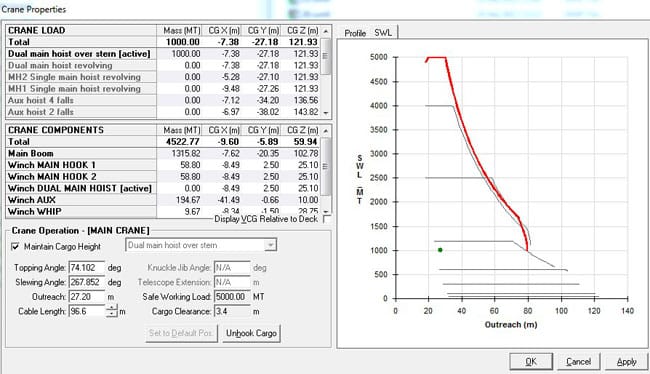Select the 'Winch MAIN HOOK 1' row

pyautogui.click(x=163, y=165)
